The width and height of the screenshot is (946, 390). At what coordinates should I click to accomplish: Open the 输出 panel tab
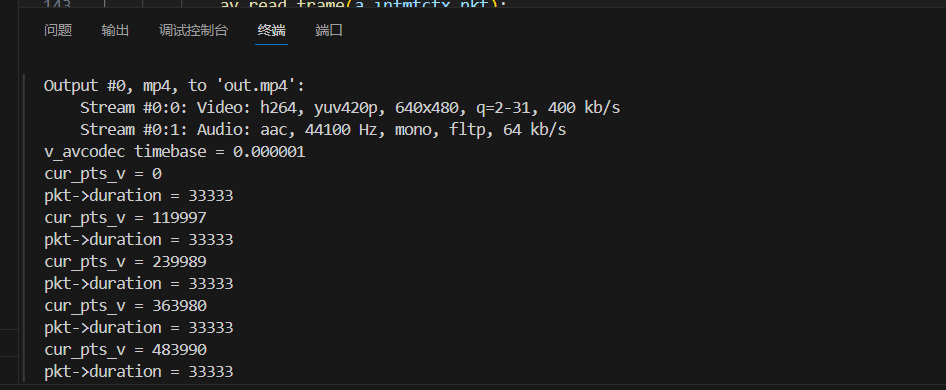click(115, 30)
